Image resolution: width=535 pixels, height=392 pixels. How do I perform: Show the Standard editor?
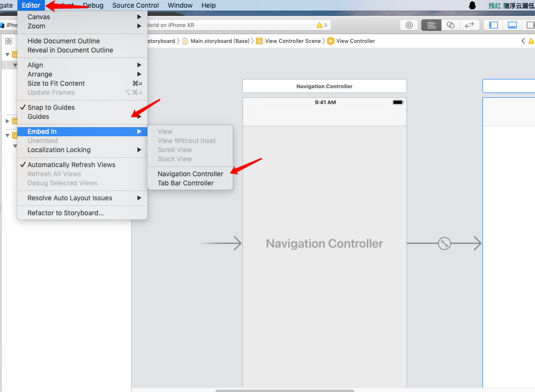tap(431, 25)
